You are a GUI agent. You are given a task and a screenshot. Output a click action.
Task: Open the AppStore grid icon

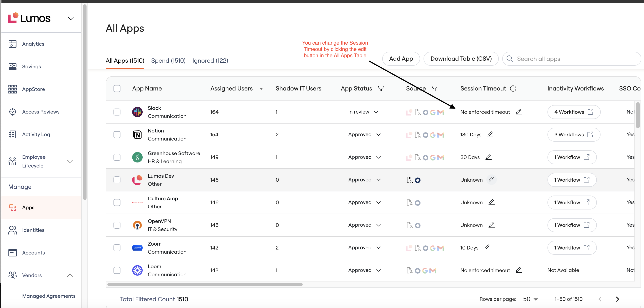[12, 89]
